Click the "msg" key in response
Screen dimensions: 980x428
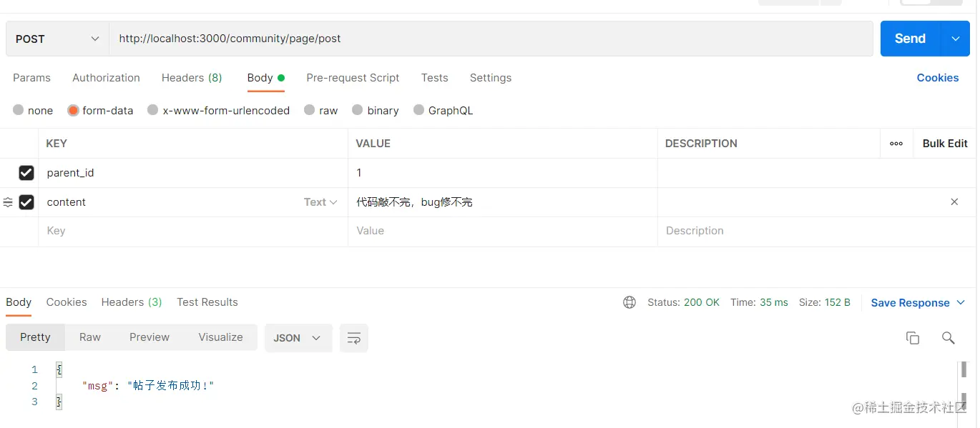[97, 386]
